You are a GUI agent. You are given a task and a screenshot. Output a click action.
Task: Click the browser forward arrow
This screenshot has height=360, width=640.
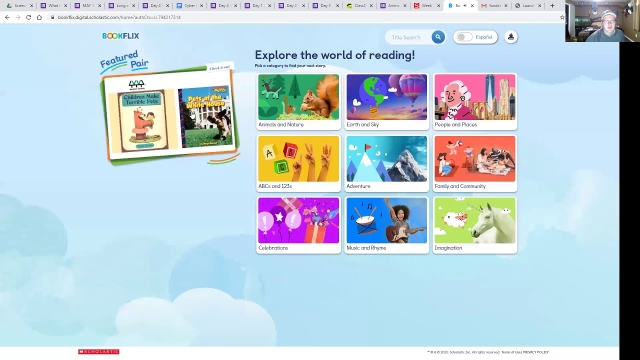[18, 17]
